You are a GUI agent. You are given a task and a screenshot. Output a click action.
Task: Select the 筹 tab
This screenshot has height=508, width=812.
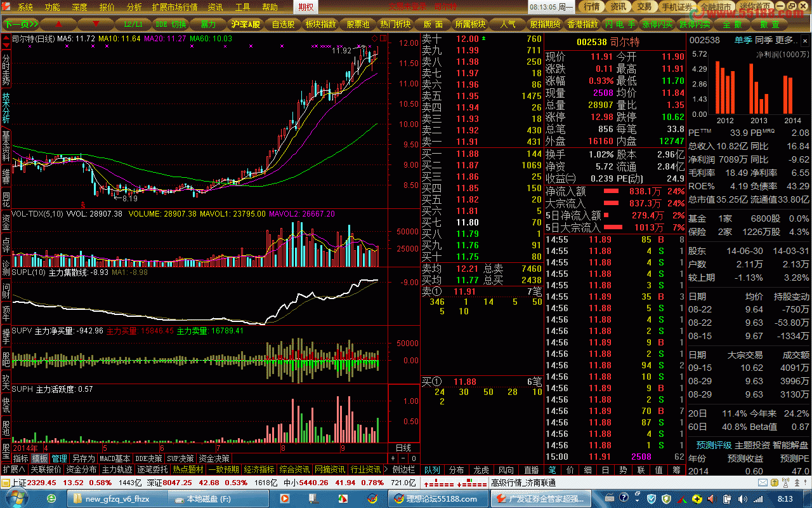(676, 470)
